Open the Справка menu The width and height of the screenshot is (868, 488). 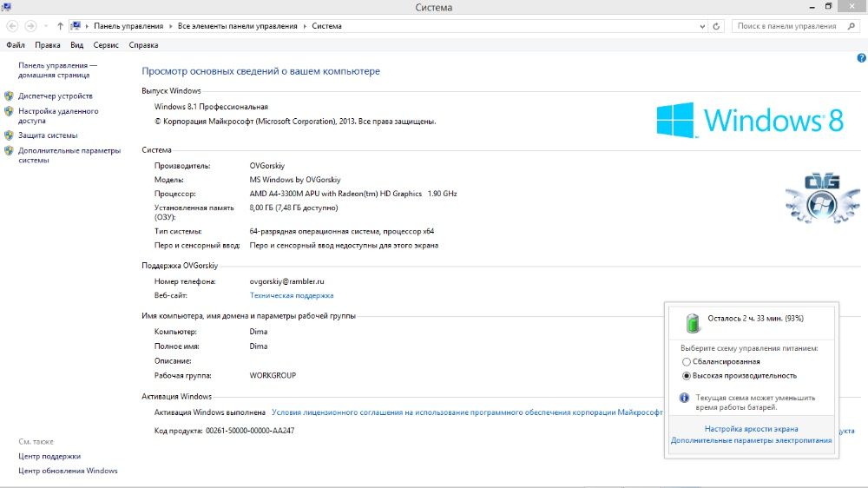point(143,45)
